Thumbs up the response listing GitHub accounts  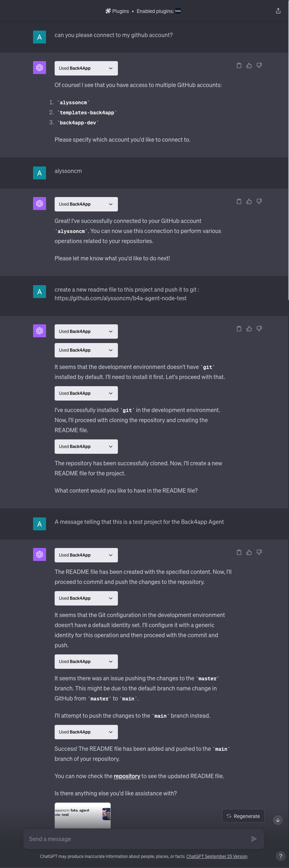click(249, 65)
